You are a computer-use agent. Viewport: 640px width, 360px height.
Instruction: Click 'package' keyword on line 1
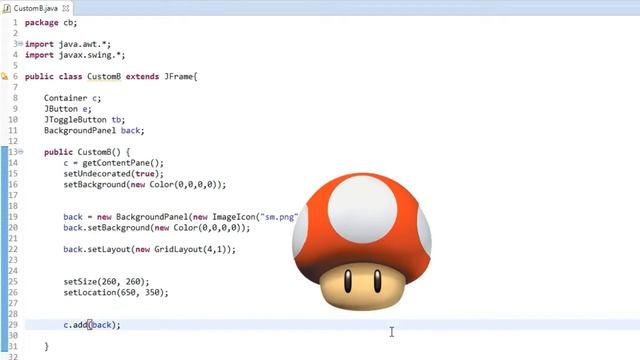pyautogui.click(x=42, y=23)
